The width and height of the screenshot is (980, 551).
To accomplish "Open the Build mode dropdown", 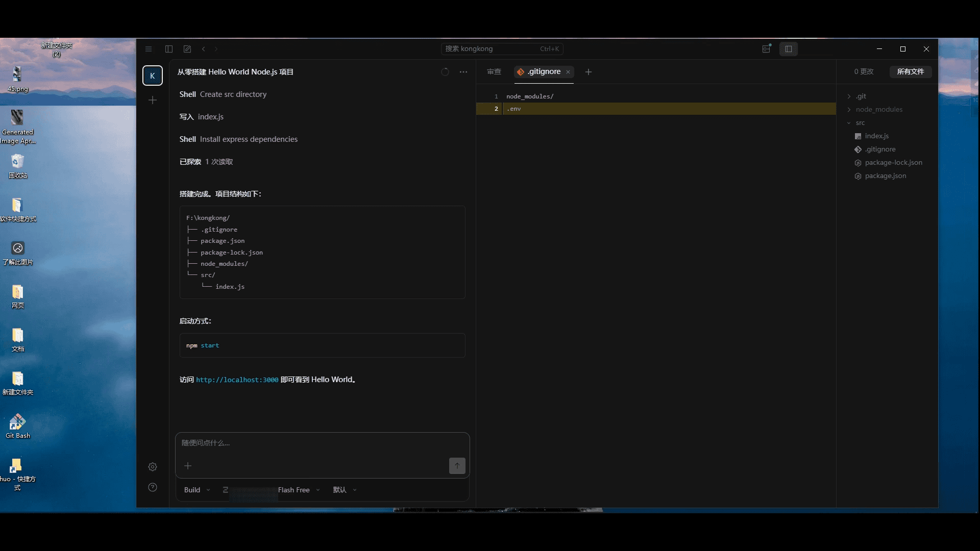I will click(x=197, y=490).
